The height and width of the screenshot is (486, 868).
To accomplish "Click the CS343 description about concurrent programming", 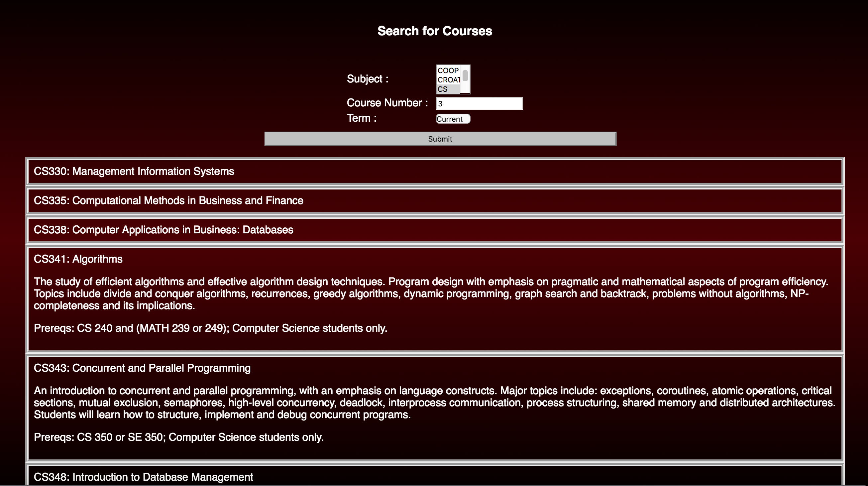I will click(435, 403).
